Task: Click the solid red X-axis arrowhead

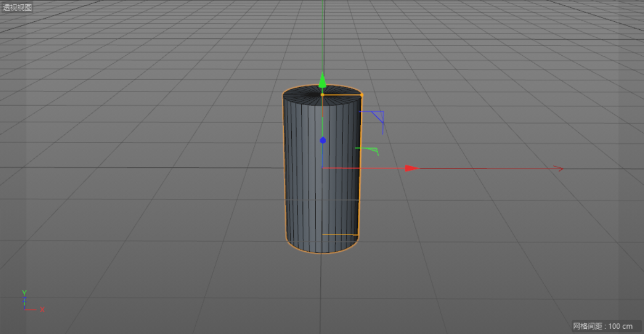Action: 412,168
